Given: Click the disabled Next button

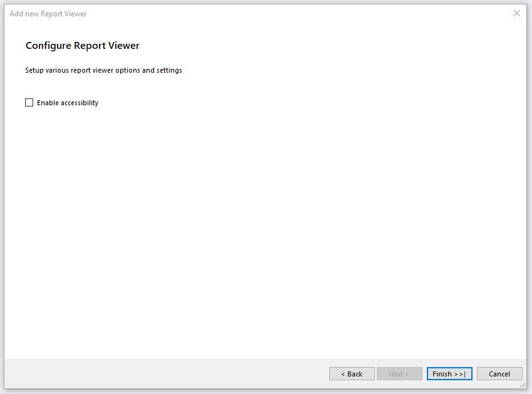Looking at the screenshot, I should [399, 373].
